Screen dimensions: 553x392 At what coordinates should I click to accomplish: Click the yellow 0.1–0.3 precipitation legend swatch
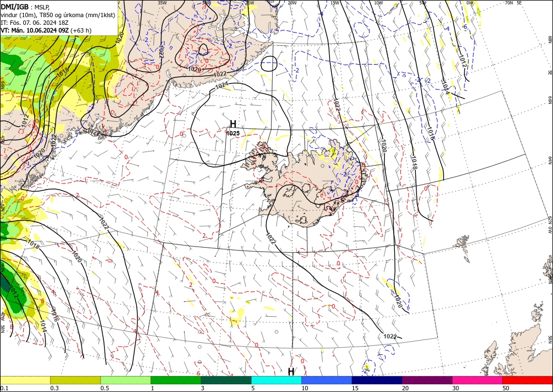coord(25,380)
